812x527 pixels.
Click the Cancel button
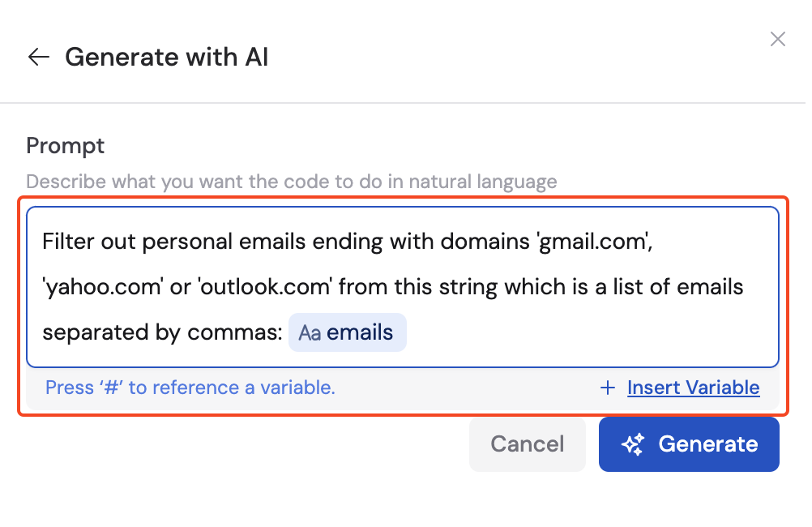[527, 443]
